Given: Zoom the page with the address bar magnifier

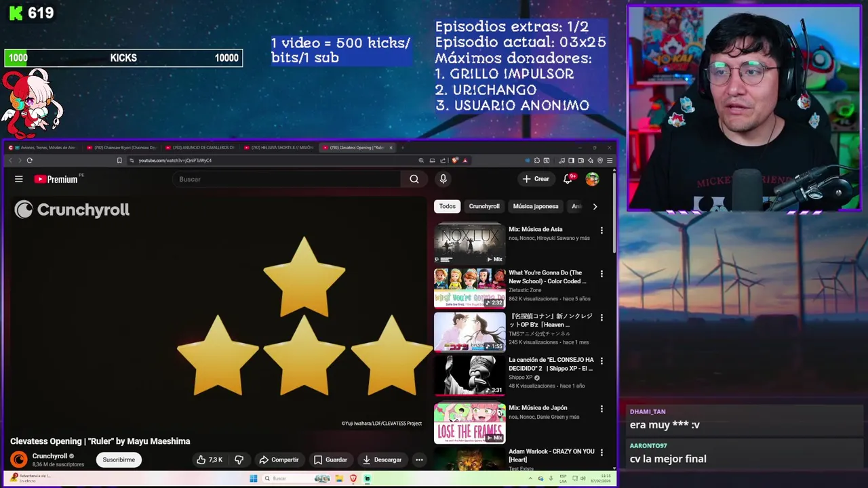Looking at the screenshot, I should pyautogui.click(x=421, y=161).
